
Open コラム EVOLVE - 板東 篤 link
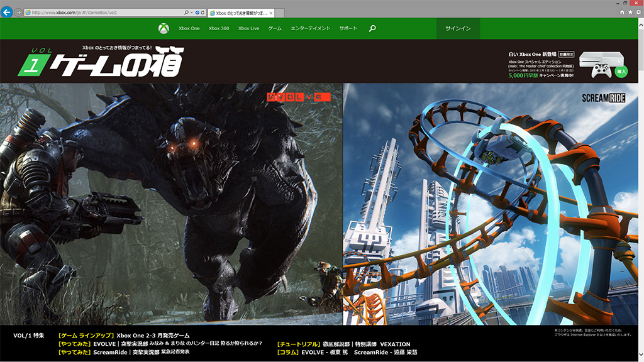pyautogui.click(x=313, y=352)
